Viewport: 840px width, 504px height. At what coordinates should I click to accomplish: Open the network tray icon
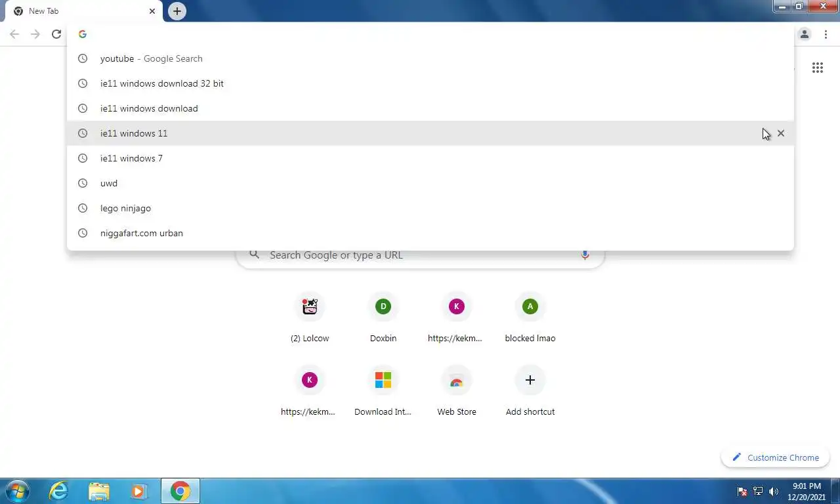pyautogui.click(x=758, y=491)
